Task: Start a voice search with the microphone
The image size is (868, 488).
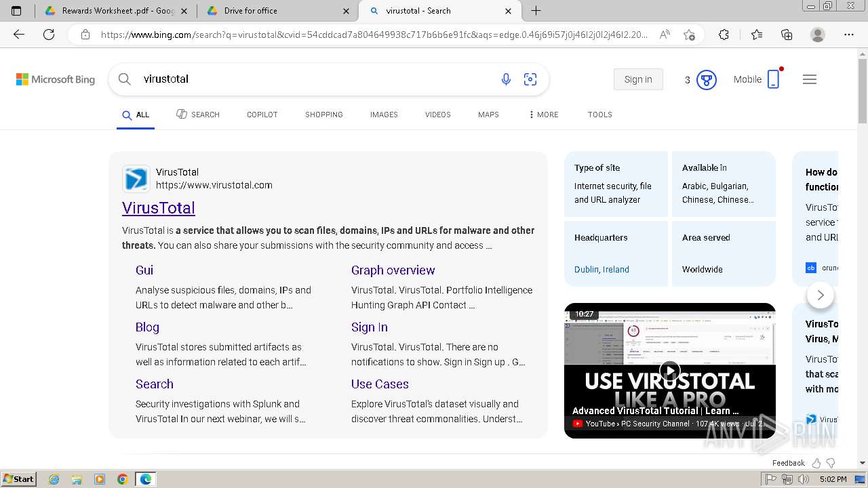Action: [506, 79]
